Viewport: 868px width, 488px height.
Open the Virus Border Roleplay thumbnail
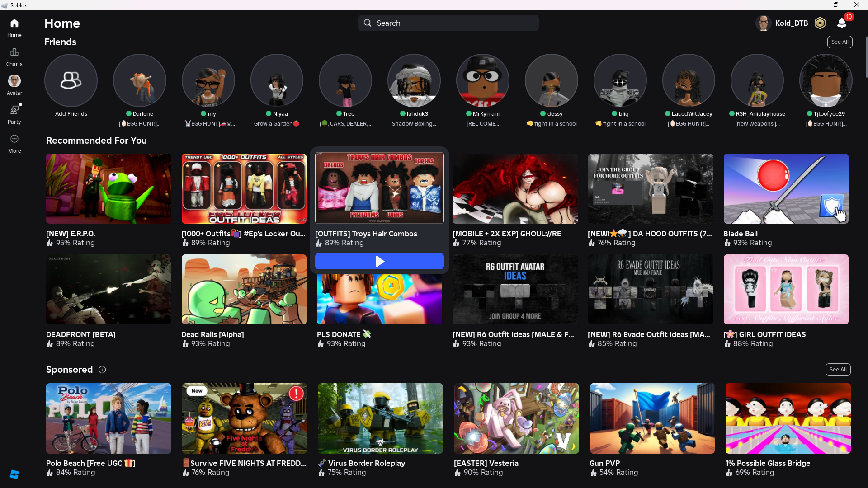(x=380, y=418)
